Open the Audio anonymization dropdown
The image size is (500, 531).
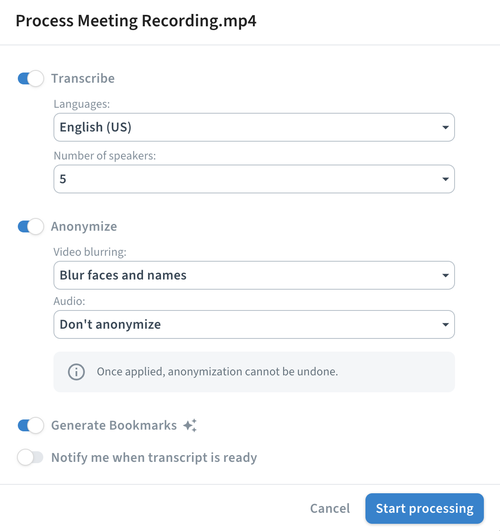(254, 324)
